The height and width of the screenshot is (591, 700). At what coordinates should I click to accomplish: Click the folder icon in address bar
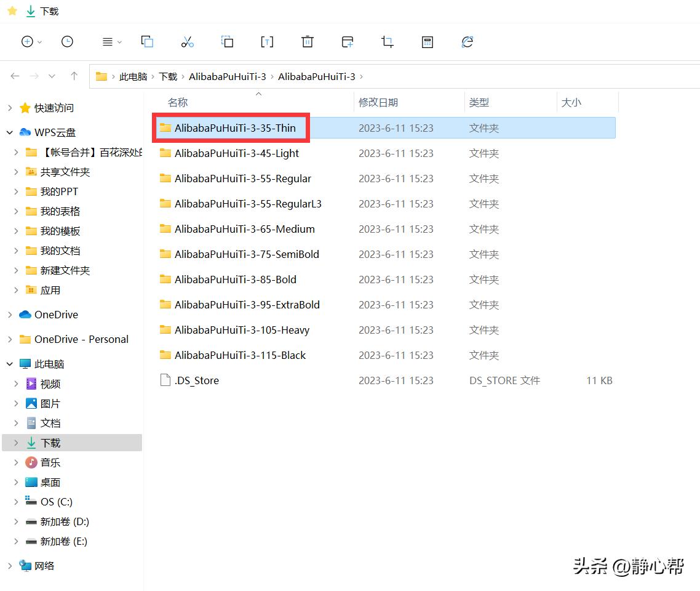(101, 76)
